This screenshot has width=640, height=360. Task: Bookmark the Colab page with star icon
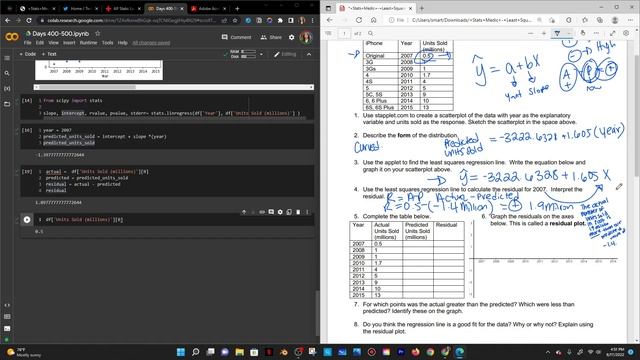point(235,20)
